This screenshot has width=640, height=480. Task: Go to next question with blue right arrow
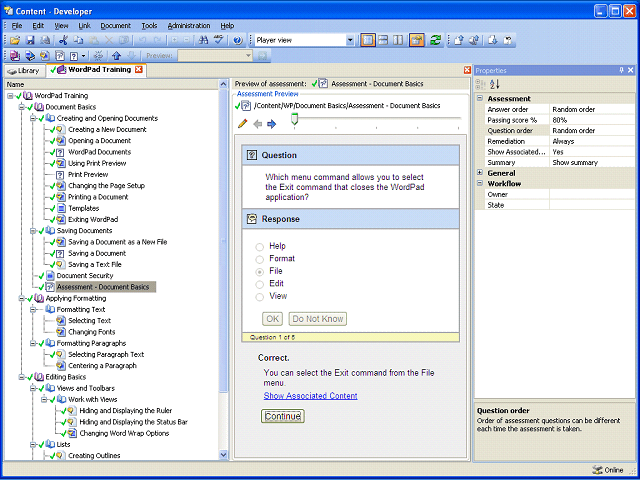coord(271,124)
